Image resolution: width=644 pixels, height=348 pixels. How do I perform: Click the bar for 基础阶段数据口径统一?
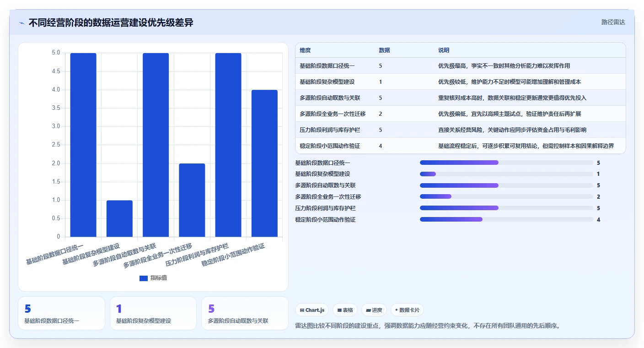coord(83,145)
